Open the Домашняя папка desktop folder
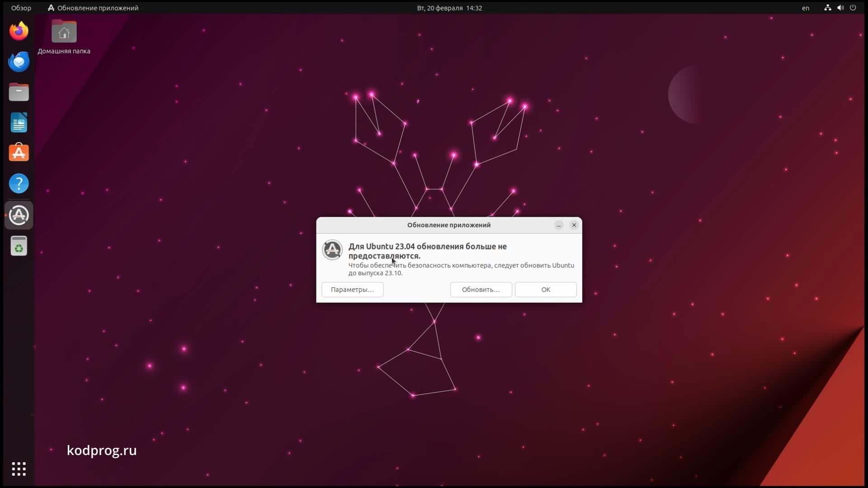 tap(64, 38)
